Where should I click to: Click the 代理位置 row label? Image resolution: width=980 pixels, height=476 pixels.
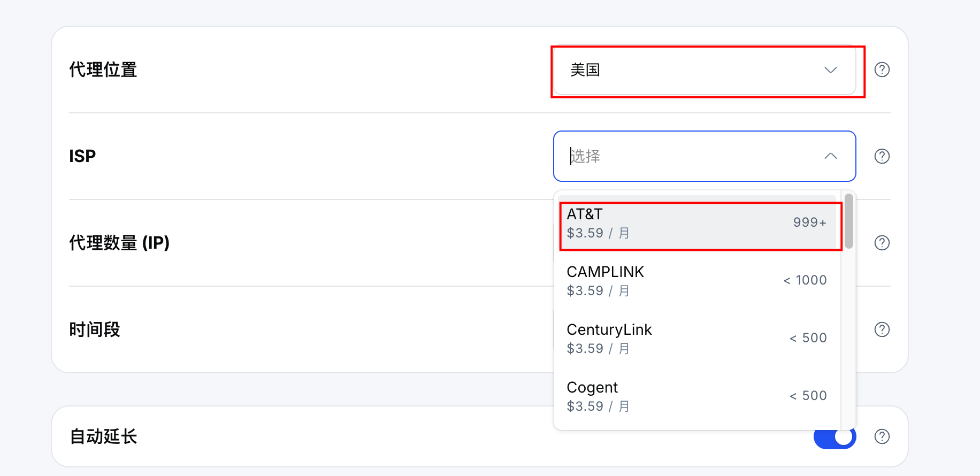(103, 70)
